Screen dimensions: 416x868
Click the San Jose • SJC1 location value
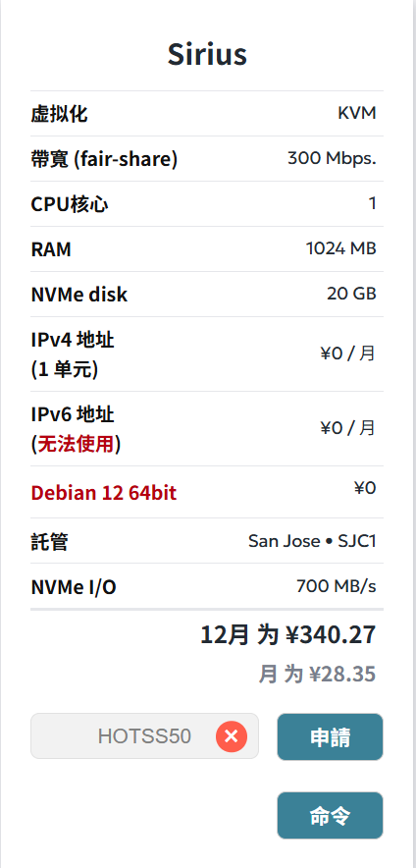coord(312,541)
